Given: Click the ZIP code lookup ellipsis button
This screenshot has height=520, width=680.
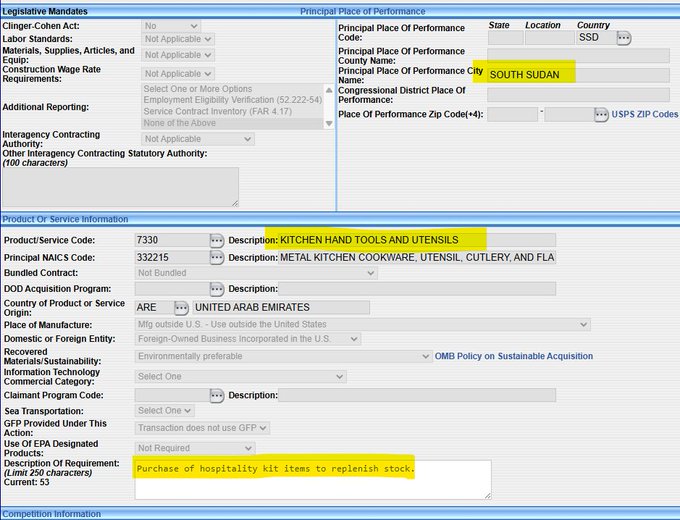Looking at the screenshot, I should (601, 115).
